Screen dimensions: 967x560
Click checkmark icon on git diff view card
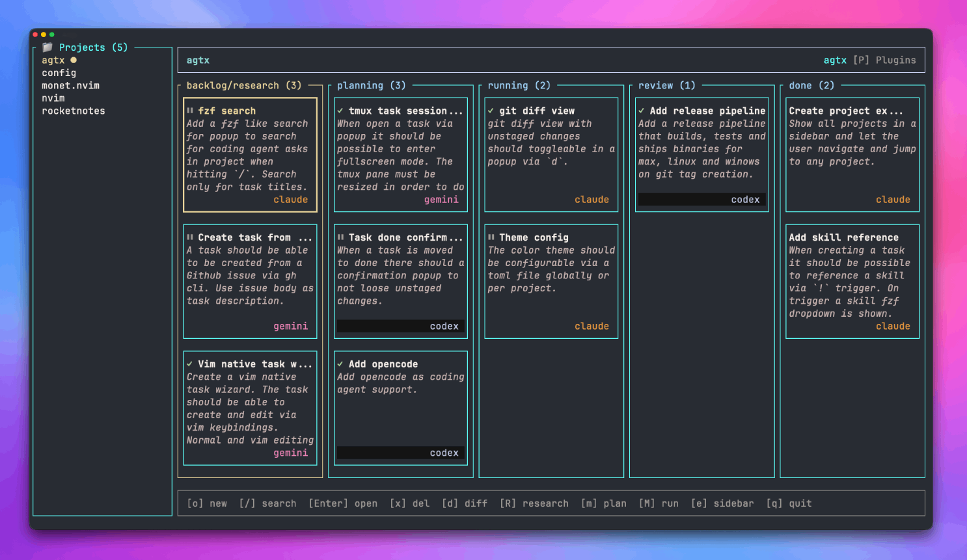click(491, 111)
